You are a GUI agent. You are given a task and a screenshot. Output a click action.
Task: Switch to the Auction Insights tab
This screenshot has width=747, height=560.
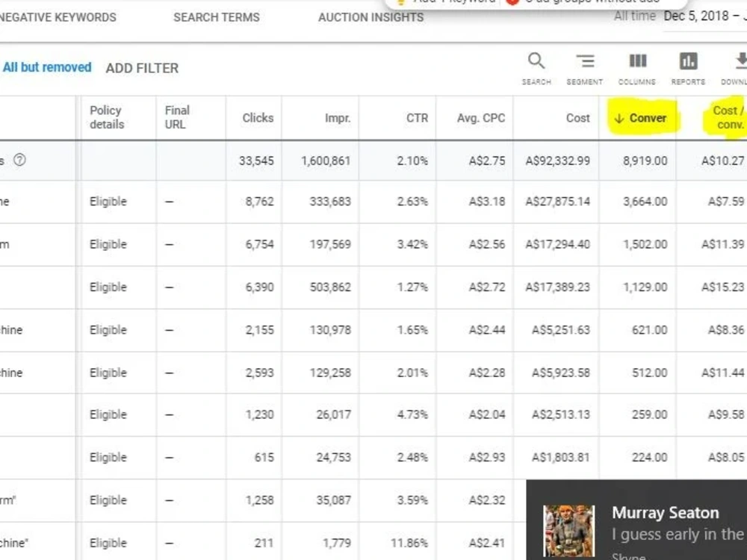pyautogui.click(x=371, y=17)
